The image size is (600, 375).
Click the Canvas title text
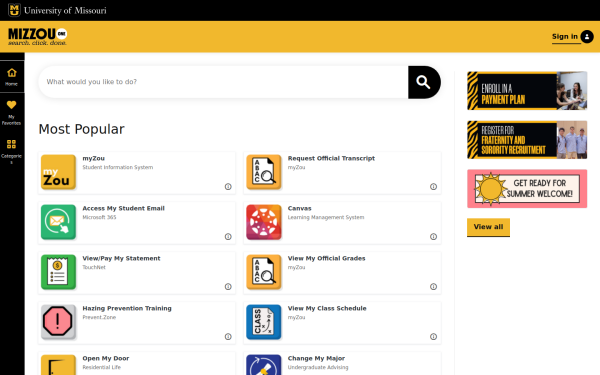(x=300, y=209)
